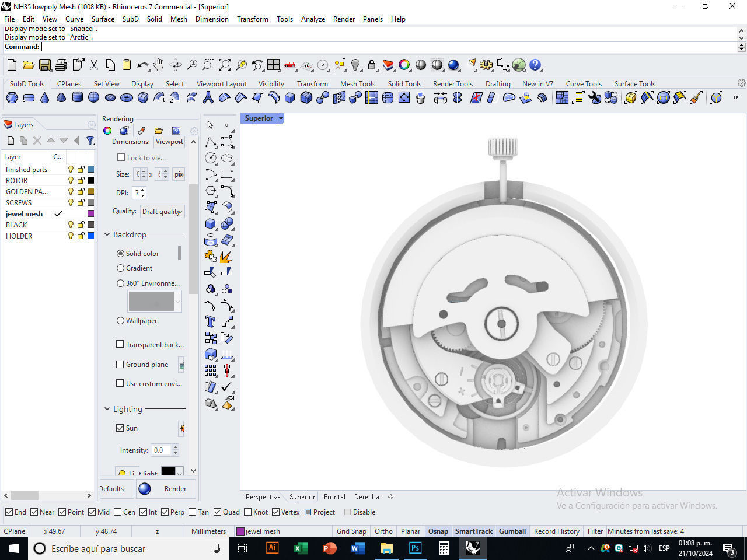Image resolution: width=747 pixels, height=560 pixels.
Task: Click the light bulb Hide/Show icon
Action: [x=355, y=65]
